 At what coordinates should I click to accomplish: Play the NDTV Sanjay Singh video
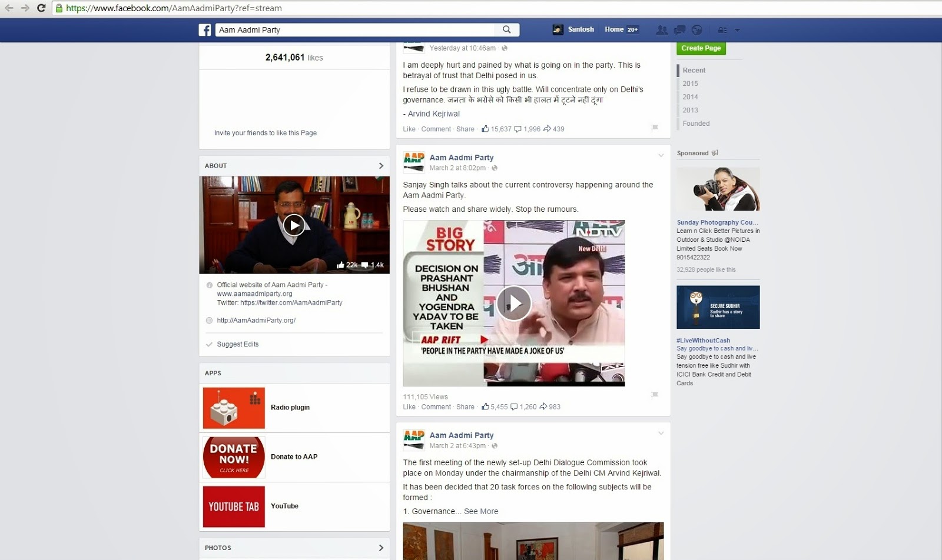coord(514,303)
